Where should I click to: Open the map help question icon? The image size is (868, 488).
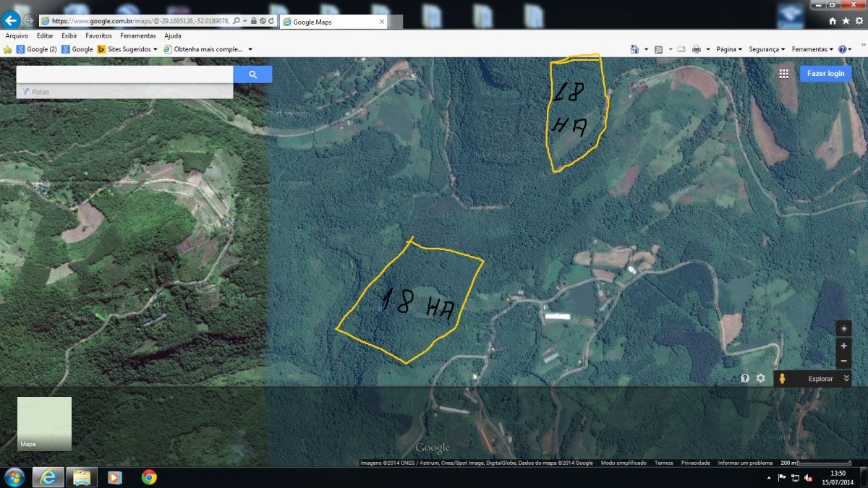(x=744, y=378)
